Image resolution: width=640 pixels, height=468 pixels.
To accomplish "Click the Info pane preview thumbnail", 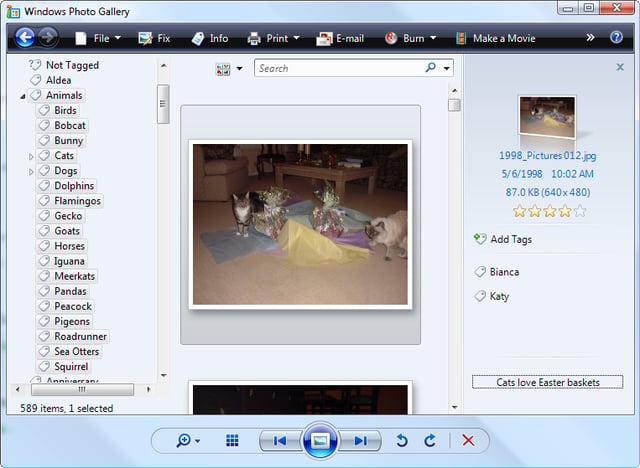I will click(x=547, y=117).
